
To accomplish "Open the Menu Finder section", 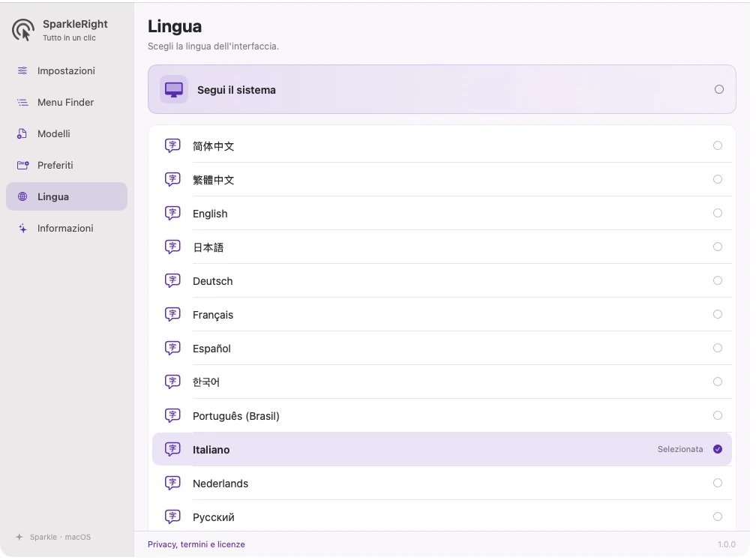I will pyautogui.click(x=67, y=102).
